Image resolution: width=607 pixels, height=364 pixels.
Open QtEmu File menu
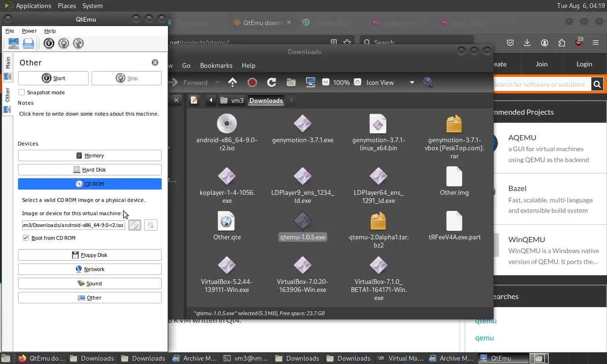[x=9, y=31]
